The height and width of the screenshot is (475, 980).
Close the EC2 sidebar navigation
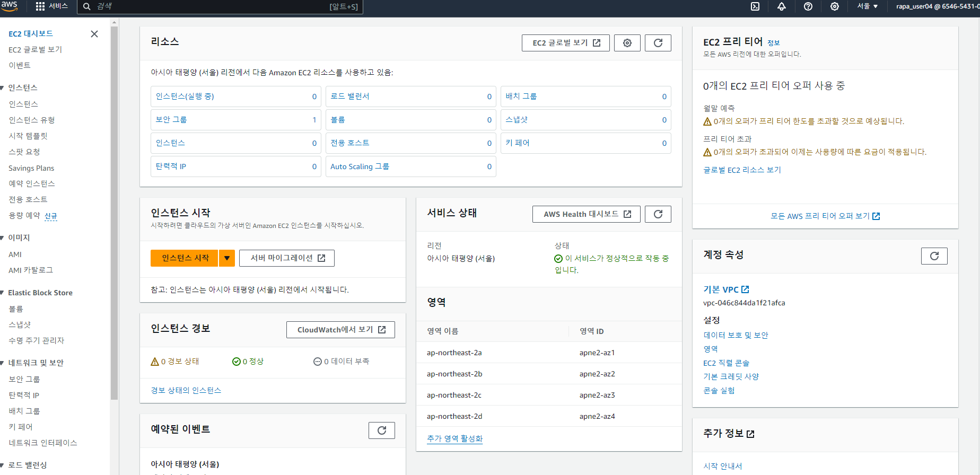pos(94,34)
